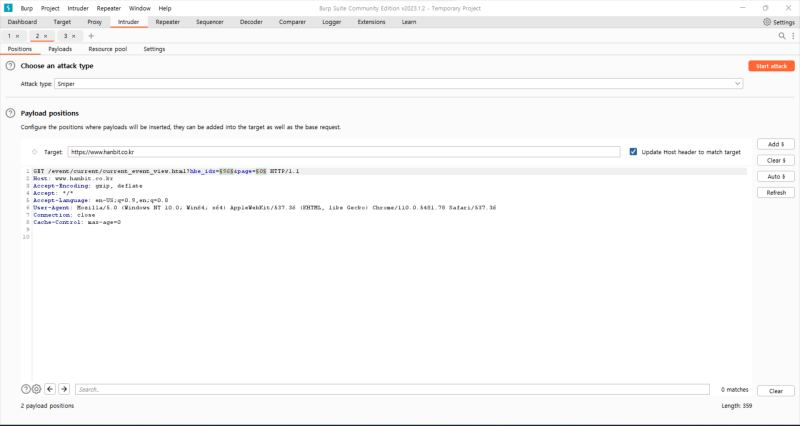
Task: Click into the bottom Search field
Action: pos(392,389)
